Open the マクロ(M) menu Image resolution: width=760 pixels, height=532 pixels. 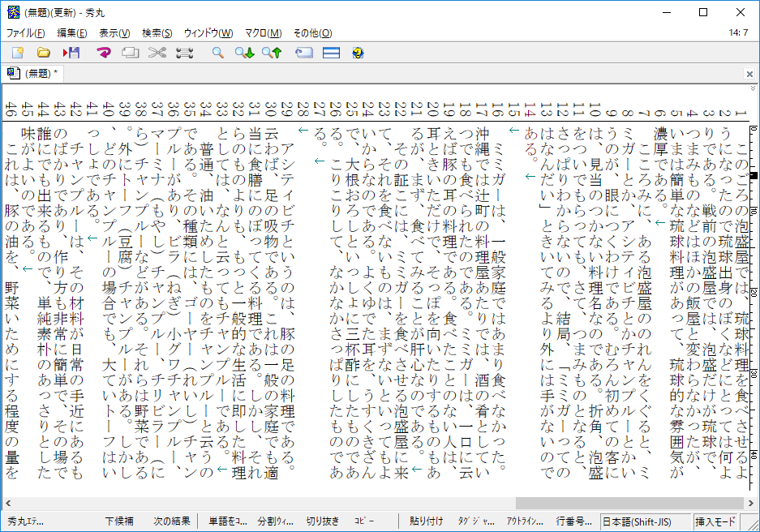pos(263,33)
